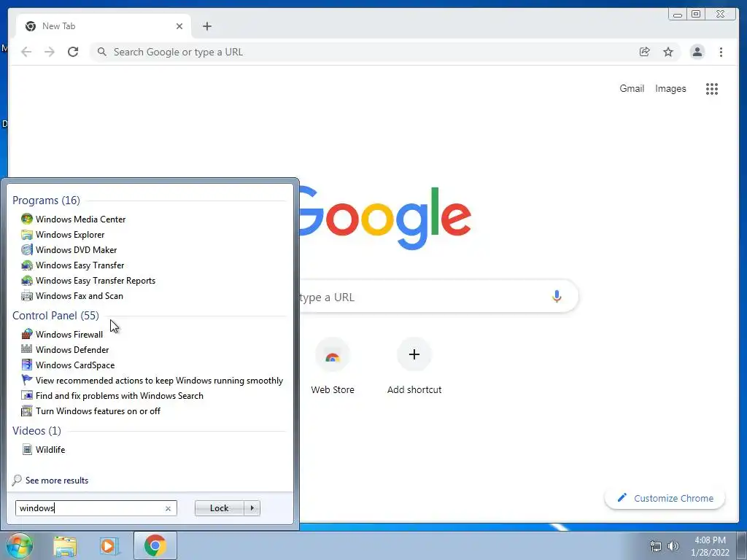Open the Google apps grid
This screenshot has width=747, height=560.
(x=712, y=88)
